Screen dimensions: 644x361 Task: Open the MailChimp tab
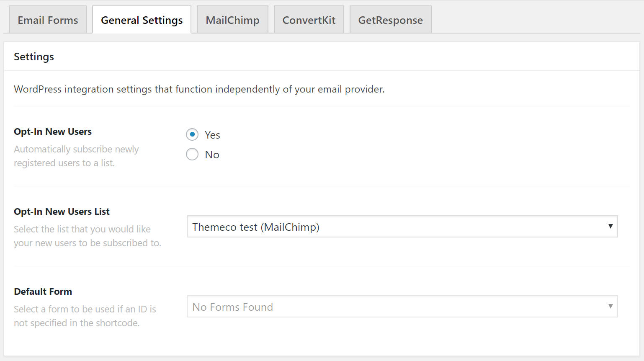click(x=232, y=19)
